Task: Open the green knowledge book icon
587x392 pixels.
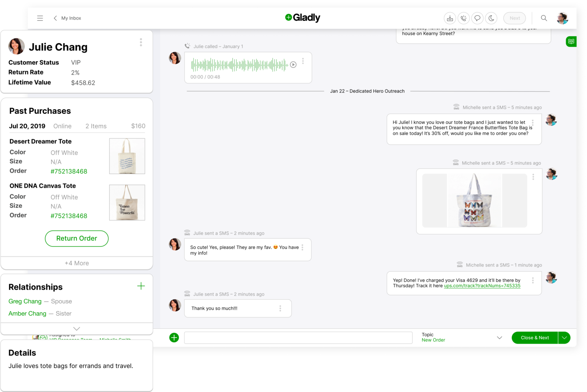Action: (x=571, y=41)
